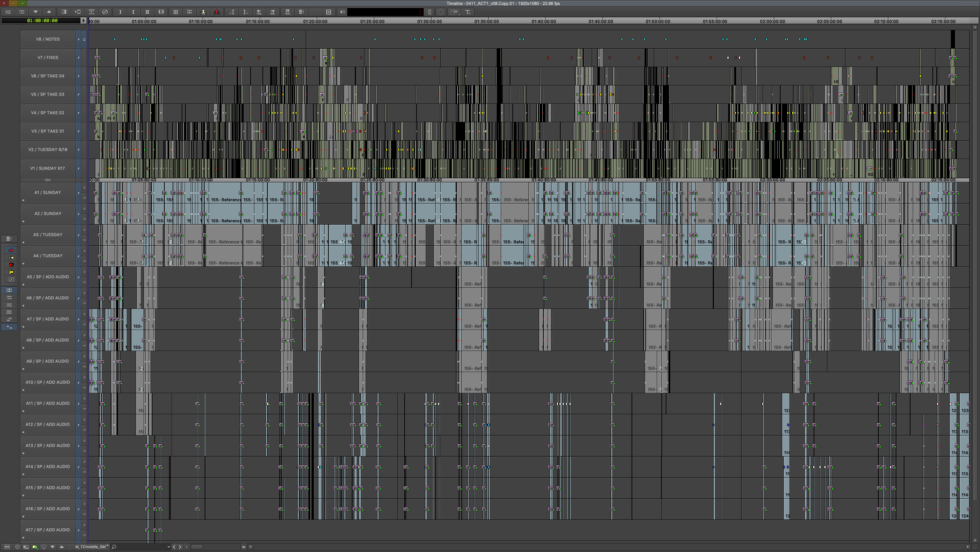Select the V2 / TUESDAY 6/18 track
The image size is (980, 552).
click(48, 149)
